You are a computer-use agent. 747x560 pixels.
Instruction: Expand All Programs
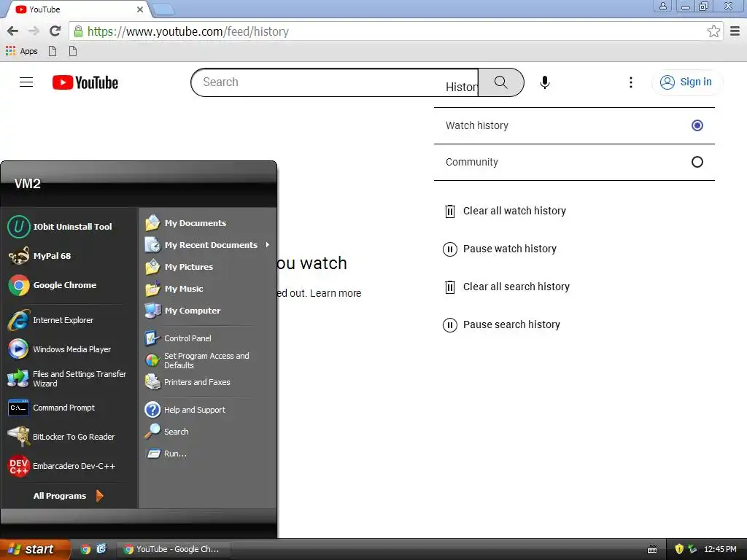68,496
